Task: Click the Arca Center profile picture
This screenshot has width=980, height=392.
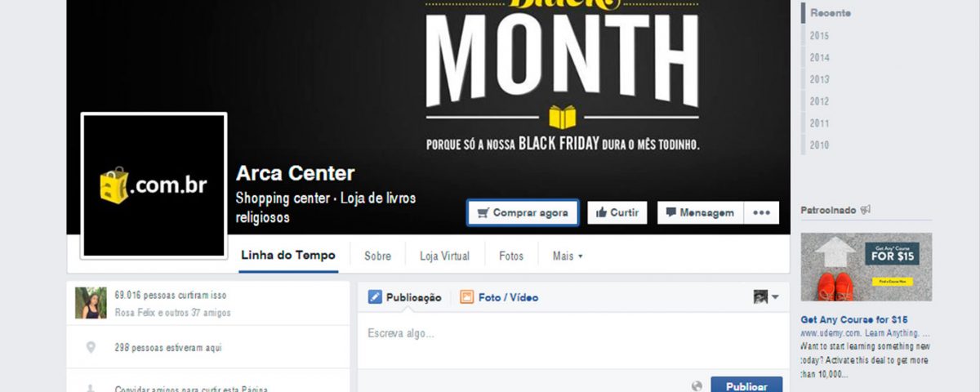Action: (x=154, y=185)
